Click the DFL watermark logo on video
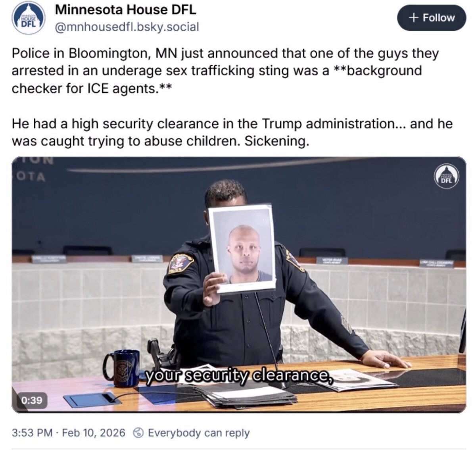This screenshot has height=450, width=476. coord(447,175)
